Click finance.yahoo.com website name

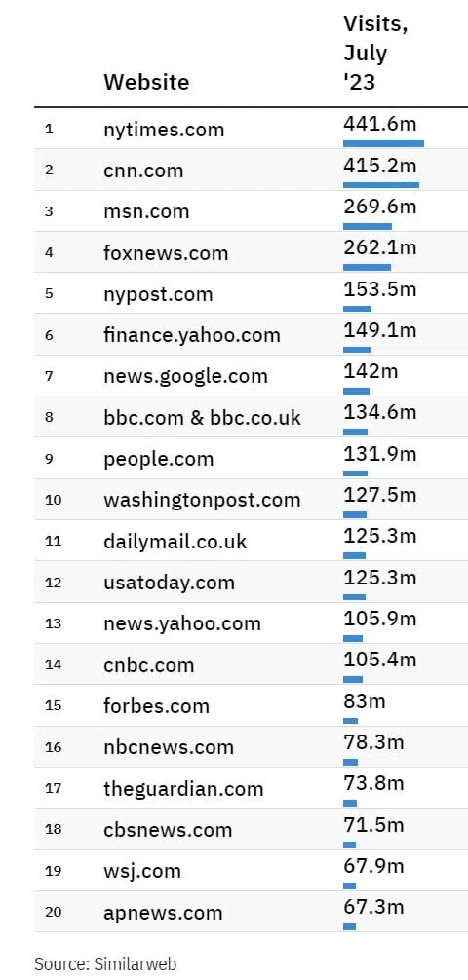point(191,335)
